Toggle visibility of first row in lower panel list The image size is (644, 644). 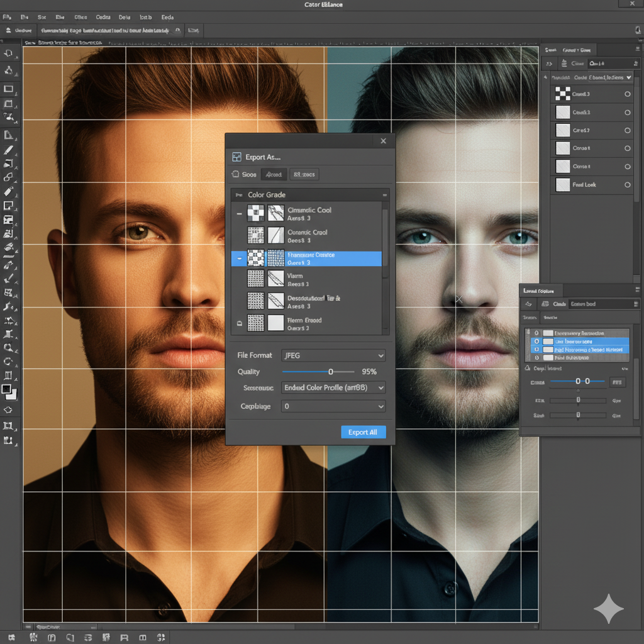click(x=536, y=333)
